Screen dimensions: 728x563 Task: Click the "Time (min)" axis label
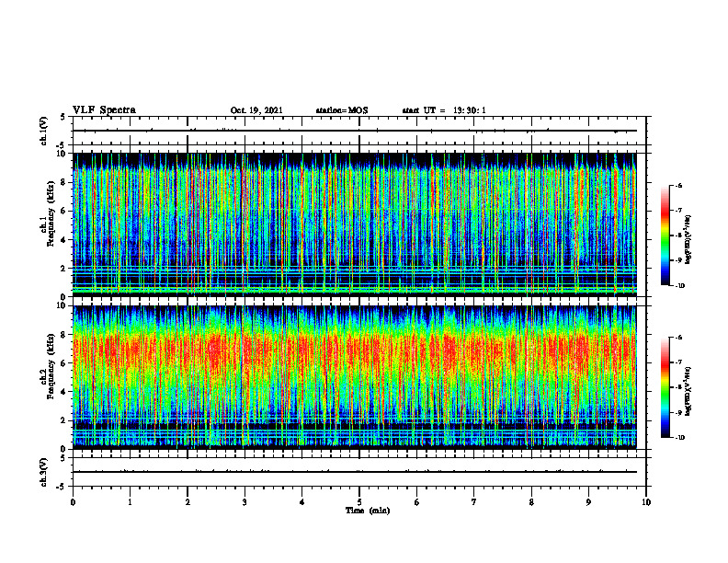click(368, 511)
